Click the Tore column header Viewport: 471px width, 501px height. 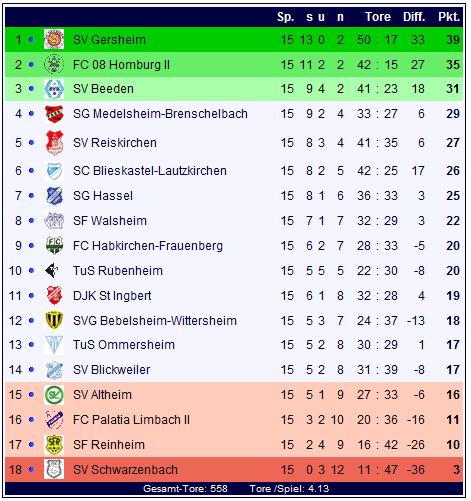coord(378,17)
